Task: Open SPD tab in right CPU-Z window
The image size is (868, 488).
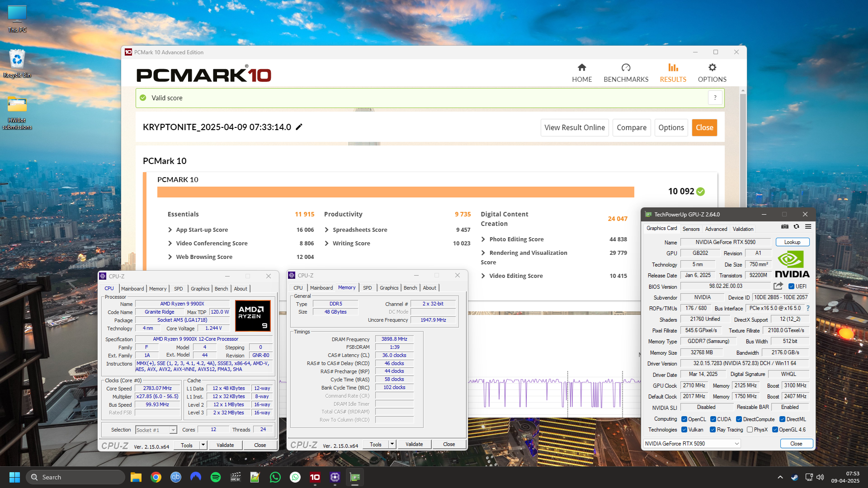Action: (368, 287)
